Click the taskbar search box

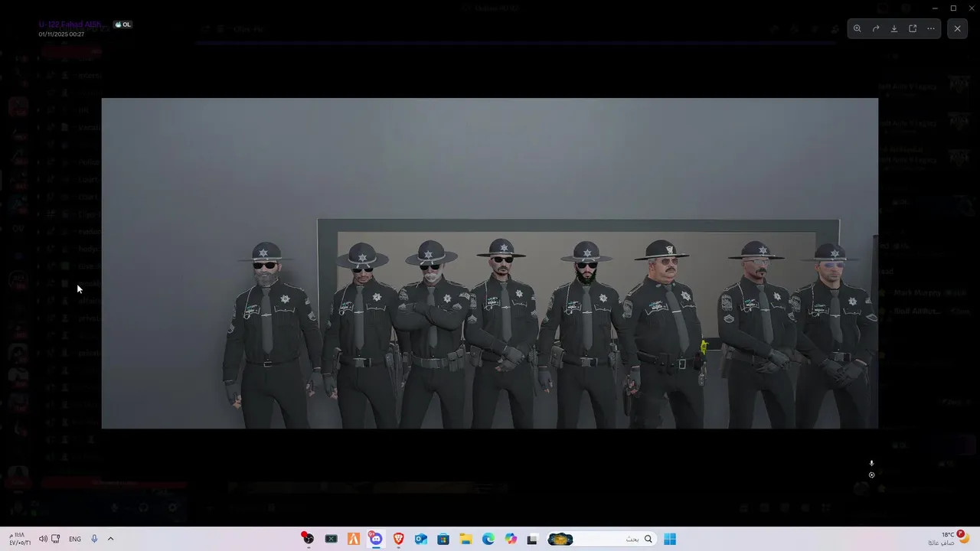point(601,539)
